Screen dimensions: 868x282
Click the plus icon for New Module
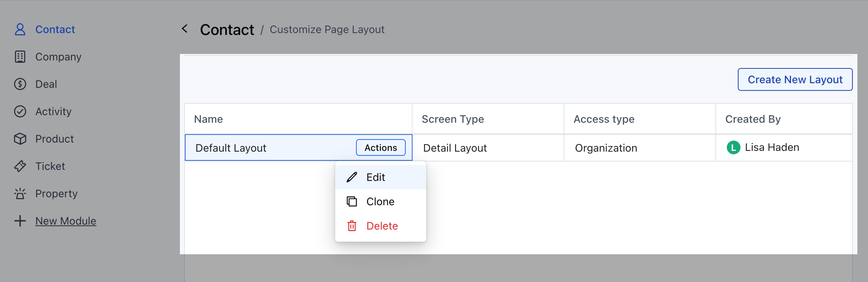[x=20, y=221]
